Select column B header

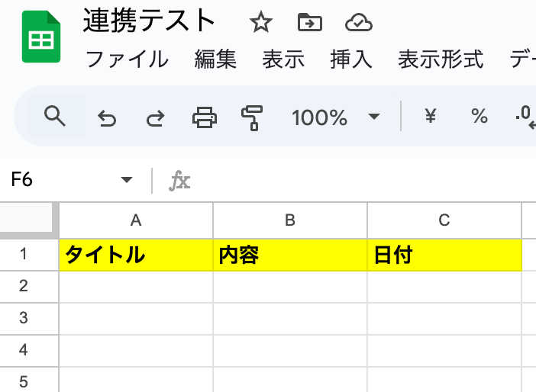click(290, 220)
